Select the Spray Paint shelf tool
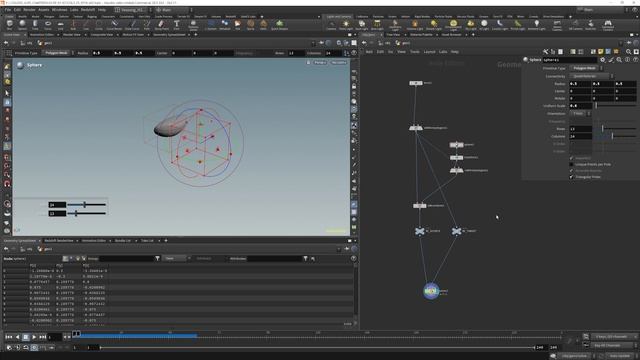Viewport: 640px width, 360px height. pyautogui.click(x=161, y=25)
